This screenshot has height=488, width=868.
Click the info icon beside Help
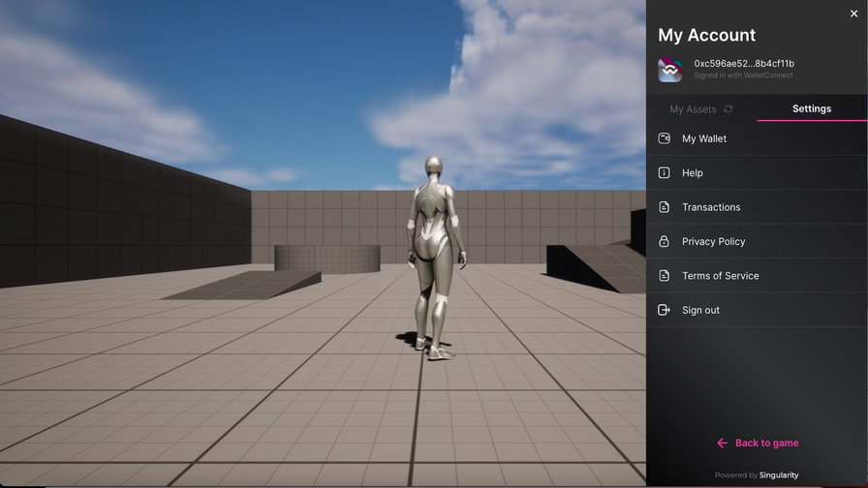coord(664,172)
